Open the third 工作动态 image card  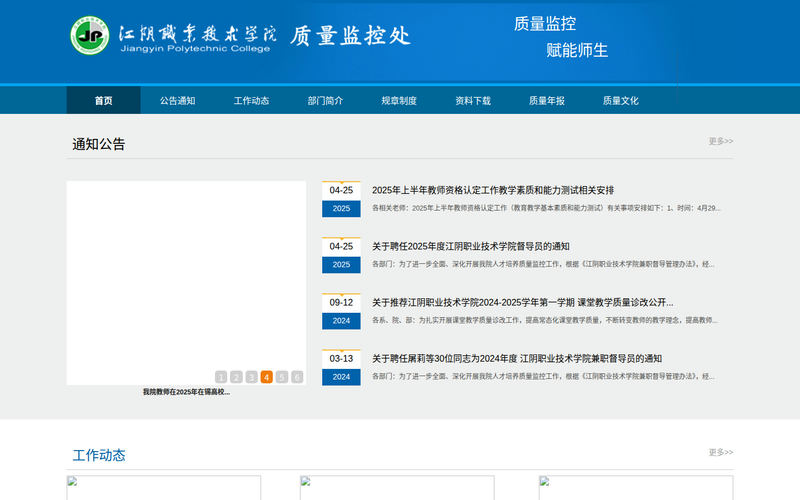click(x=636, y=488)
